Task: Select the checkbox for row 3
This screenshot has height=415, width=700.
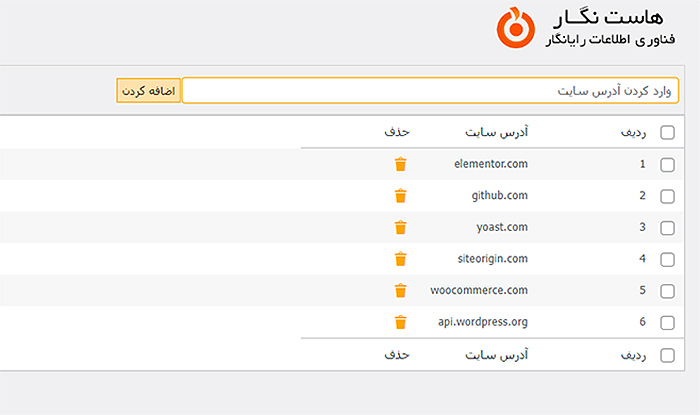Action: (x=668, y=228)
